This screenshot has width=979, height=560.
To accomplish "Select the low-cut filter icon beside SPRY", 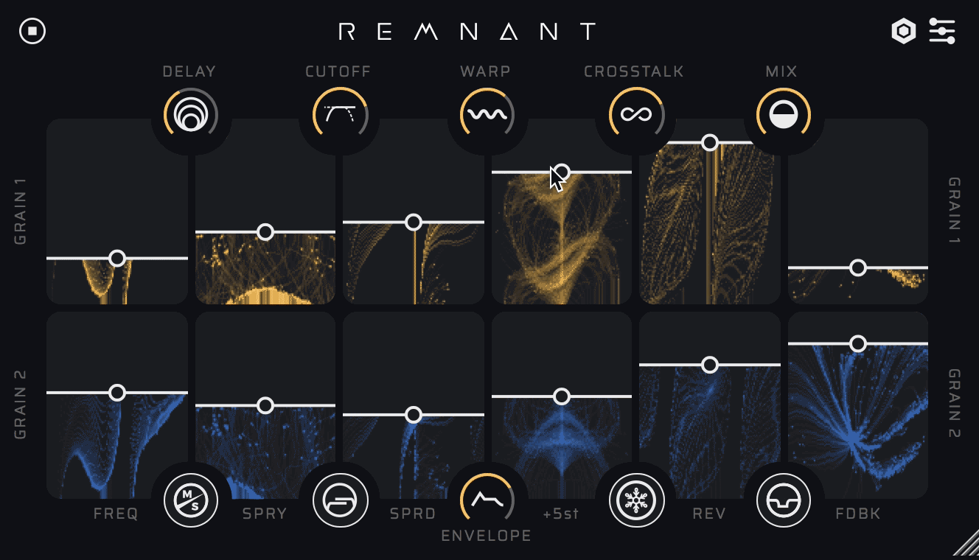I will pyautogui.click(x=341, y=500).
